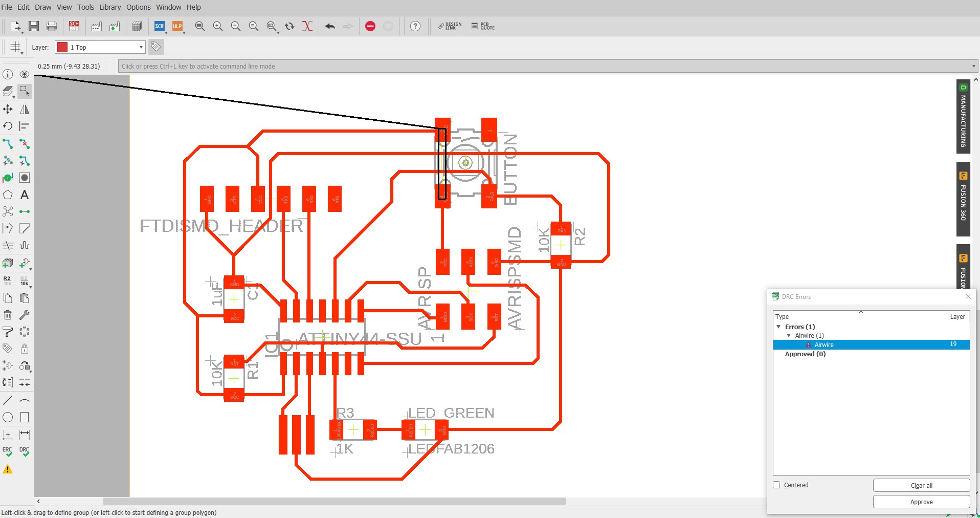
Task: Select the Change wrench tool
Action: 25,315
